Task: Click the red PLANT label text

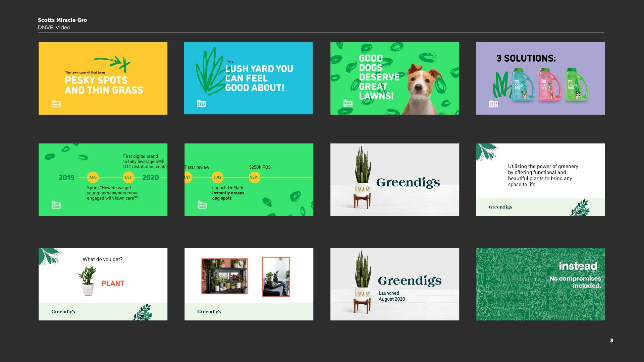Action: pos(113,284)
